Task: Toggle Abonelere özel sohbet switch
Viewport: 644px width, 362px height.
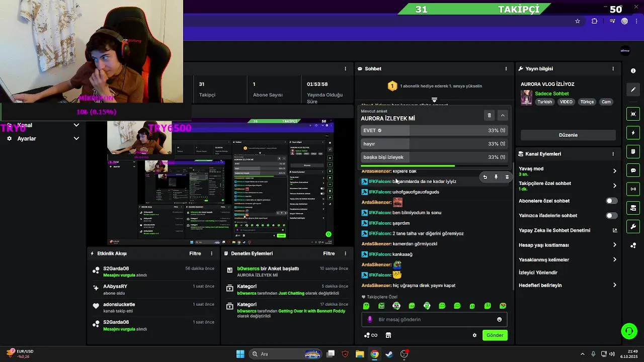Action: coord(611,201)
